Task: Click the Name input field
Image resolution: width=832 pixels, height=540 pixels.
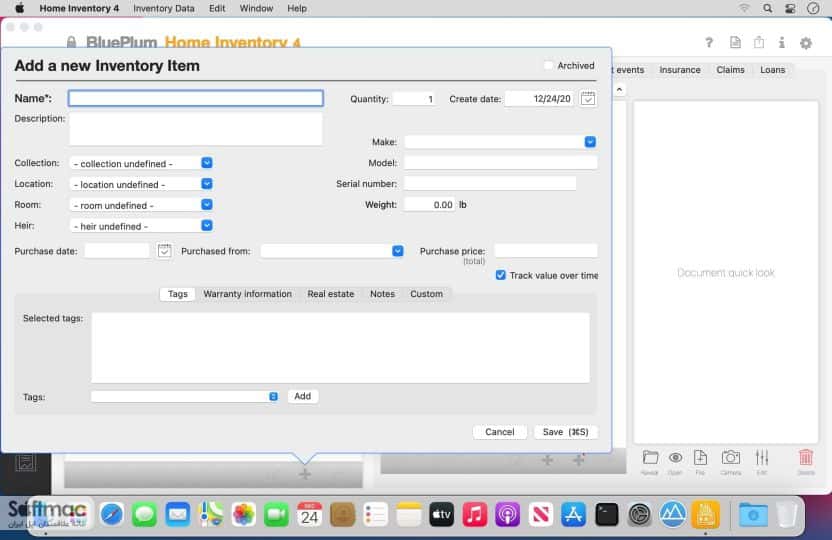Action: tap(195, 98)
